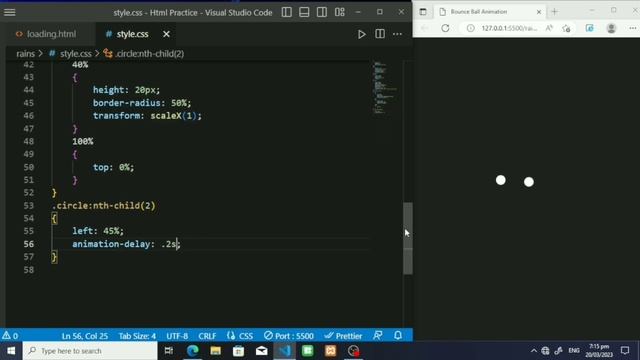Click ENG language indicator
Viewport: 640px width, 360px height.
click(574, 351)
